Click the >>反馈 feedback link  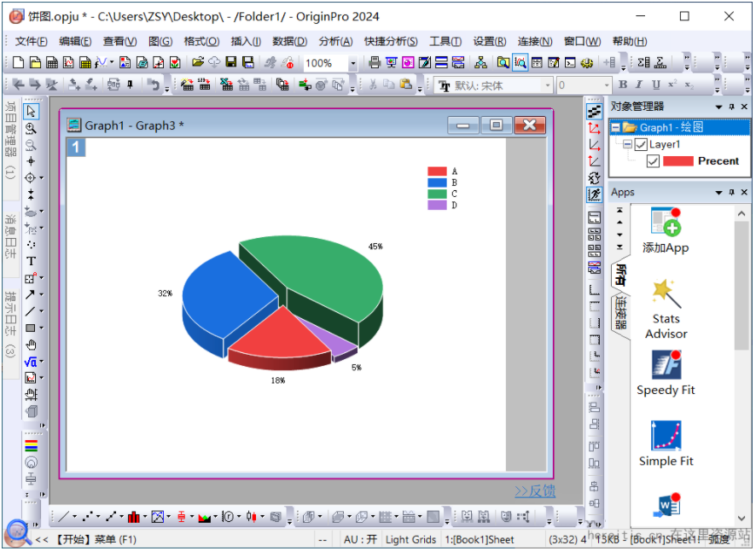tap(535, 491)
